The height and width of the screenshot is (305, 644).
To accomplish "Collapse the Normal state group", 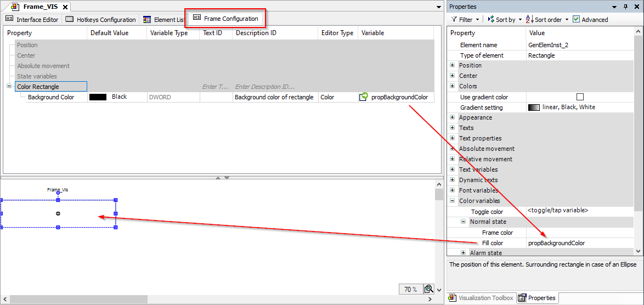I will (x=464, y=222).
